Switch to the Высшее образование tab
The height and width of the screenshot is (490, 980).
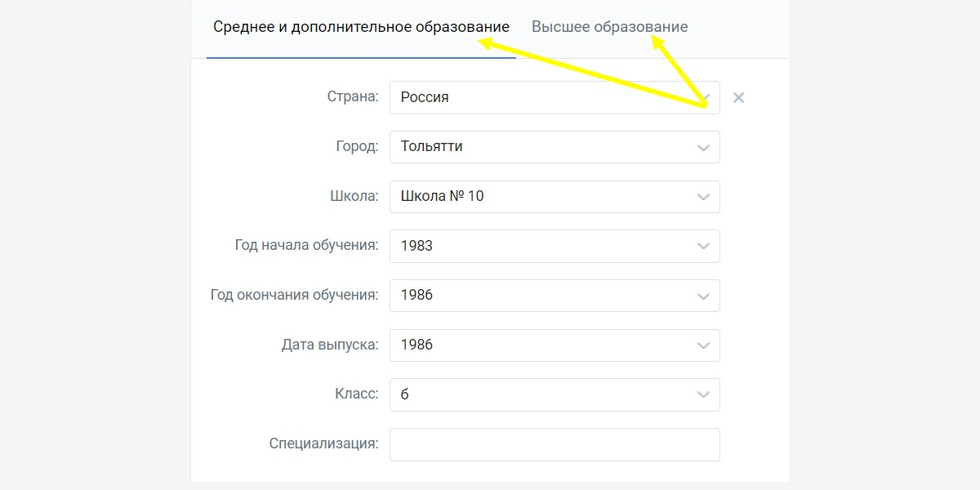(609, 27)
